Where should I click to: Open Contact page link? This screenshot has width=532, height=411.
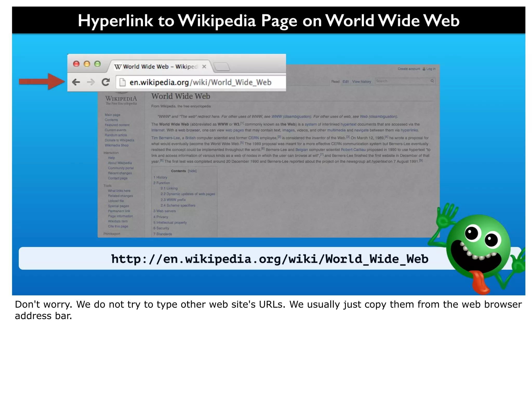118,178
